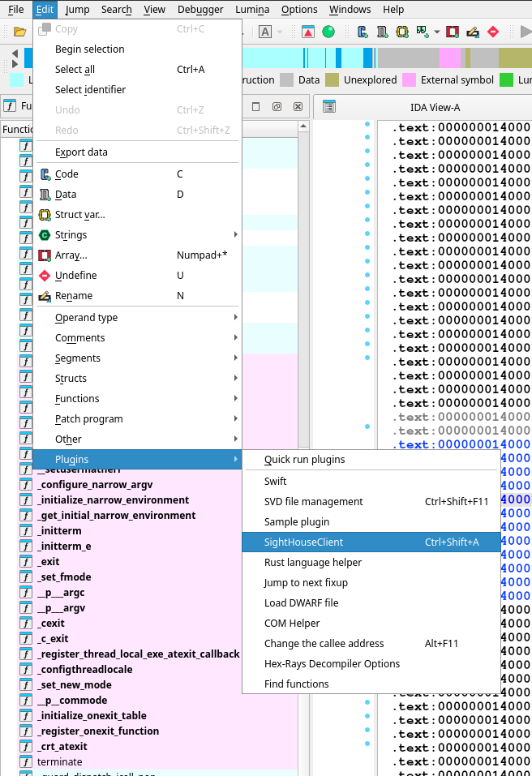Click the text search 'A' toolbar icon
Screen dimensions: 532x776
point(265,32)
